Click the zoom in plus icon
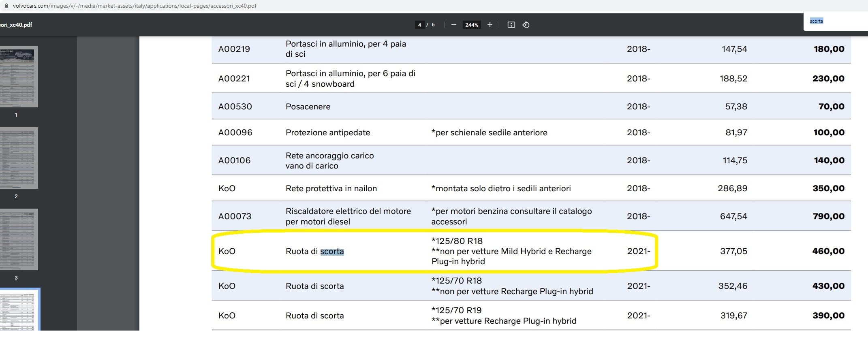The width and height of the screenshot is (868, 350). [490, 25]
